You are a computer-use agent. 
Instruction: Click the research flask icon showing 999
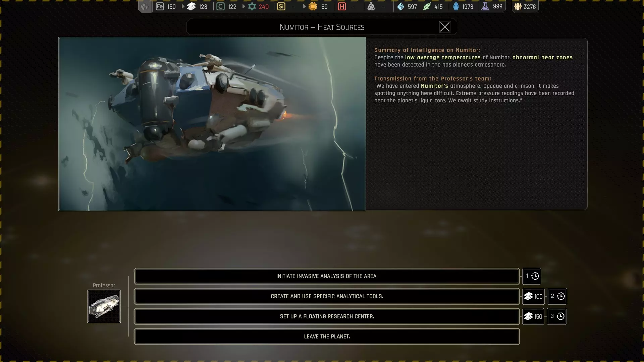[x=485, y=6]
